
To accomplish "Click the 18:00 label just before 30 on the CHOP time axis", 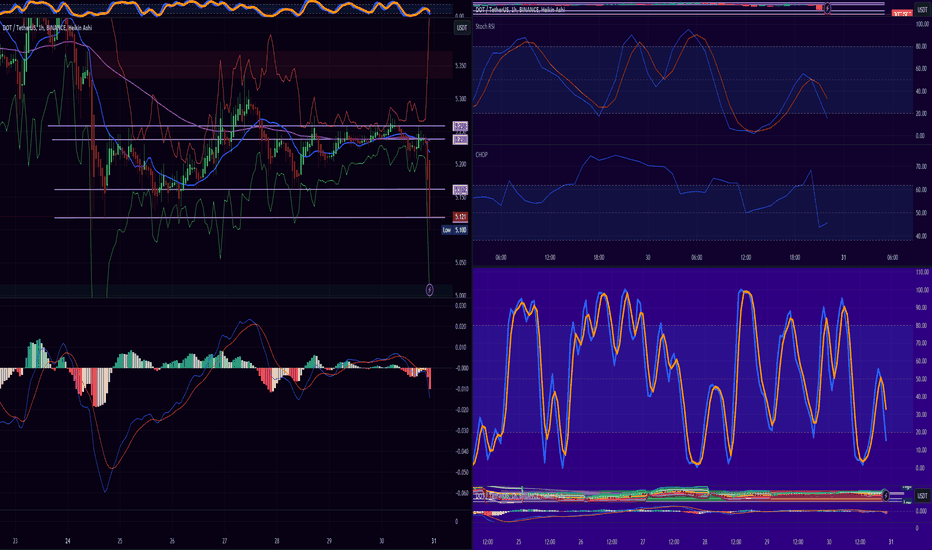I will pyautogui.click(x=599, y=257).
